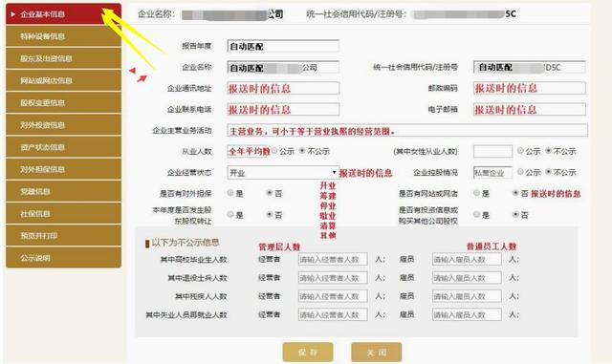Select 是 for 是否有对外担保

pos(230,193)
